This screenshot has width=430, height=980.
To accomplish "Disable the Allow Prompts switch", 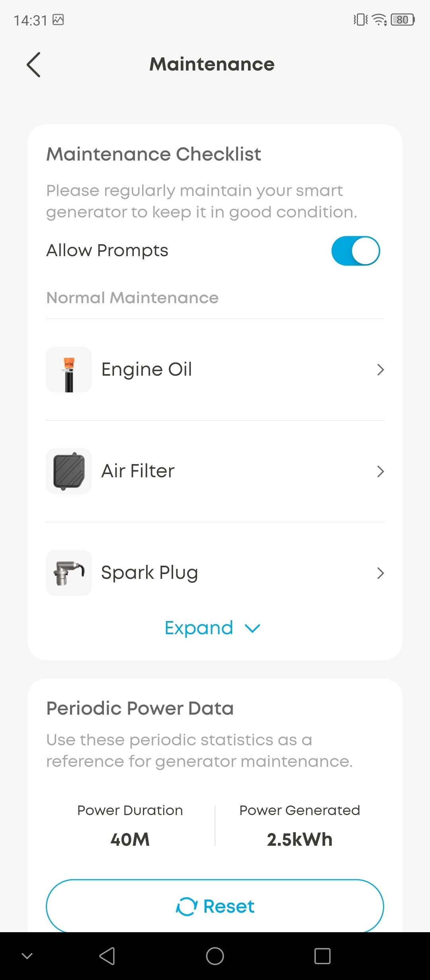I will click(356, 251).
